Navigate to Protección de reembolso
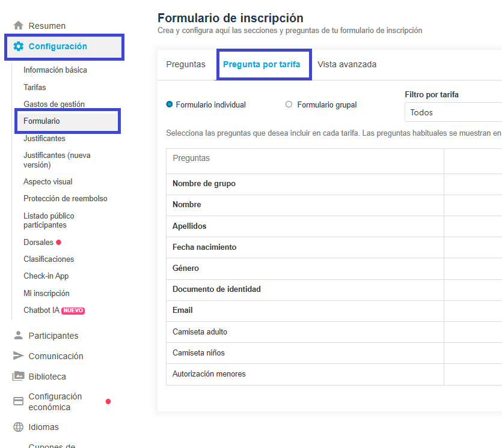Viewport: 502px width, 448px height. tap(66, 199)
